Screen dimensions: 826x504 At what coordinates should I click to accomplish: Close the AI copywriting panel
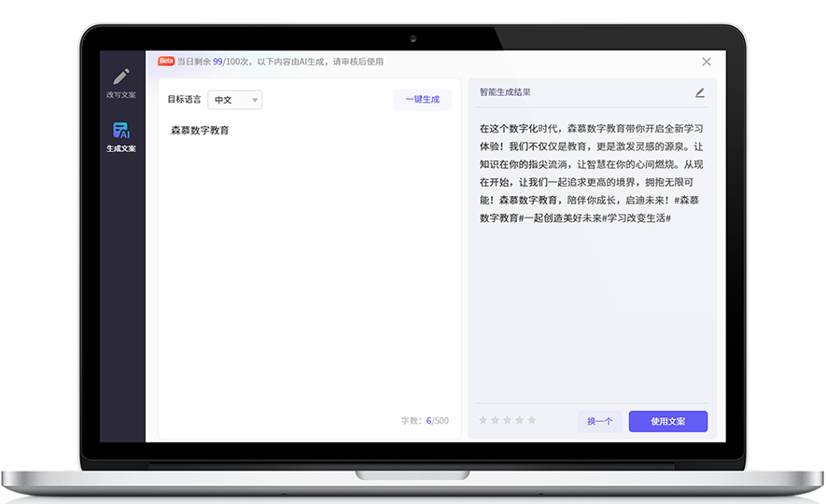click(707, 62)
